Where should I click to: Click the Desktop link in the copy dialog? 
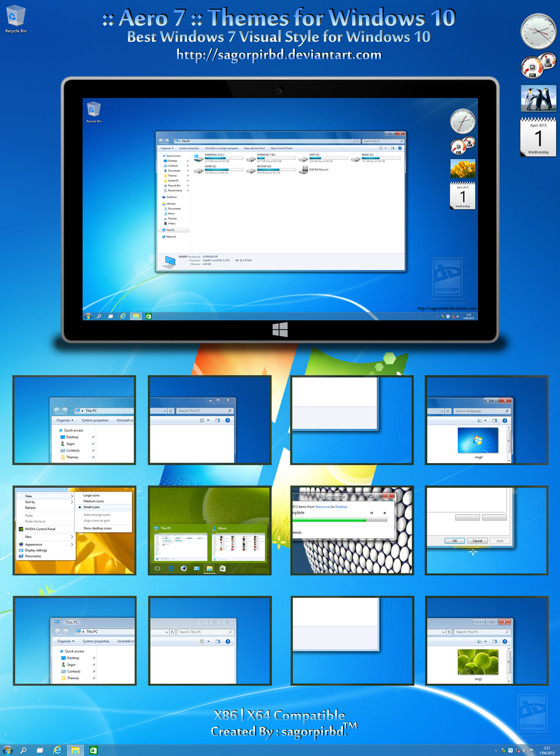tap(341, 507)
